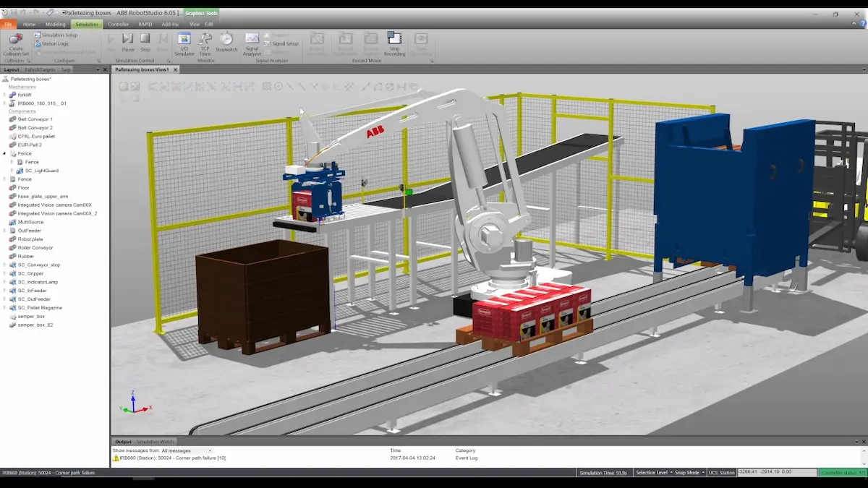Click the Station Logic button
The image size is (868, 488).
point(54,43)
